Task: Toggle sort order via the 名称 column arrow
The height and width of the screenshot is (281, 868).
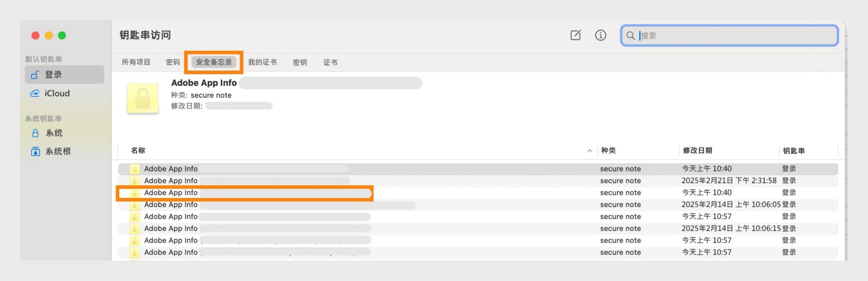Action: 590,151
